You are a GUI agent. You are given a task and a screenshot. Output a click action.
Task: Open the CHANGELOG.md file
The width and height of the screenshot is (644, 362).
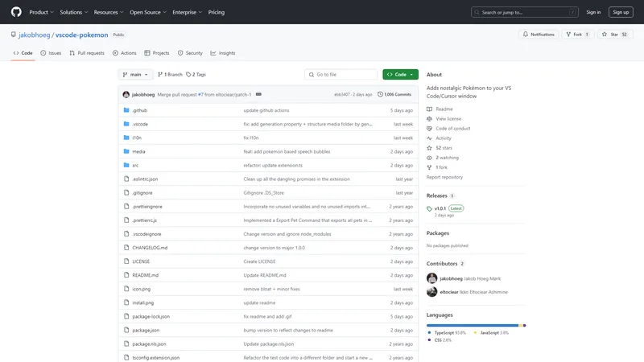pyautogui.click(x=150, y=248)
